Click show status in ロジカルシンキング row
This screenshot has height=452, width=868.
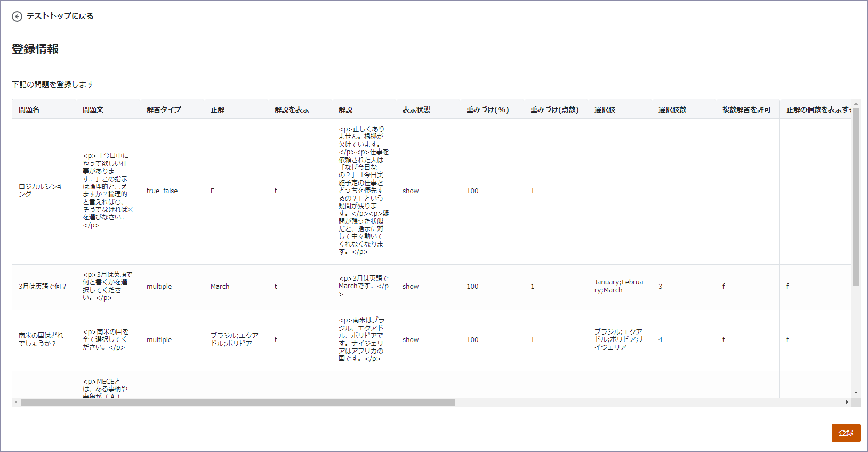pos(428,191)
